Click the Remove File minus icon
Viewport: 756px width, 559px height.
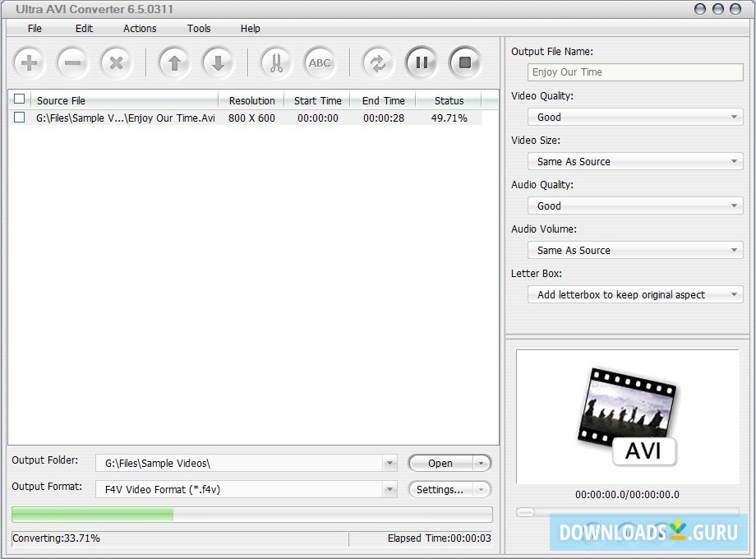click(72, 62)
